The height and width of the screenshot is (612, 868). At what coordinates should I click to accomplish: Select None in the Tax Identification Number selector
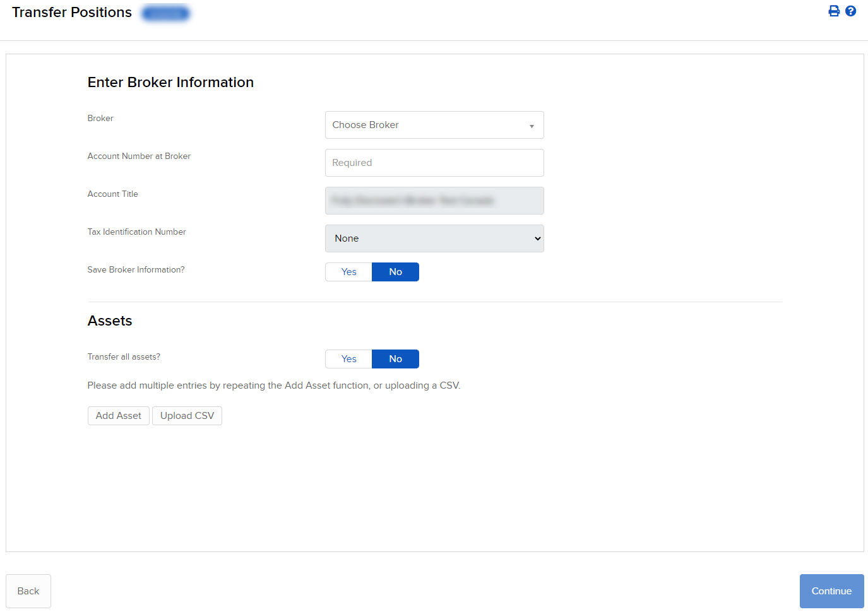pos(434,238)
